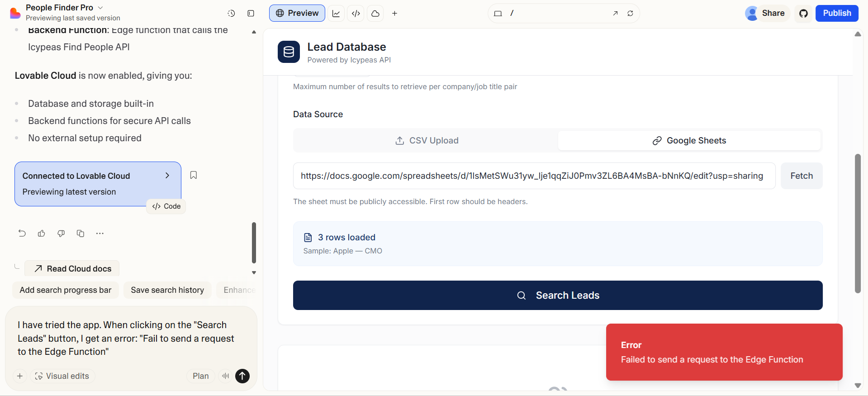Click preview scrollbar down arrow

click(x=858, y=386)
